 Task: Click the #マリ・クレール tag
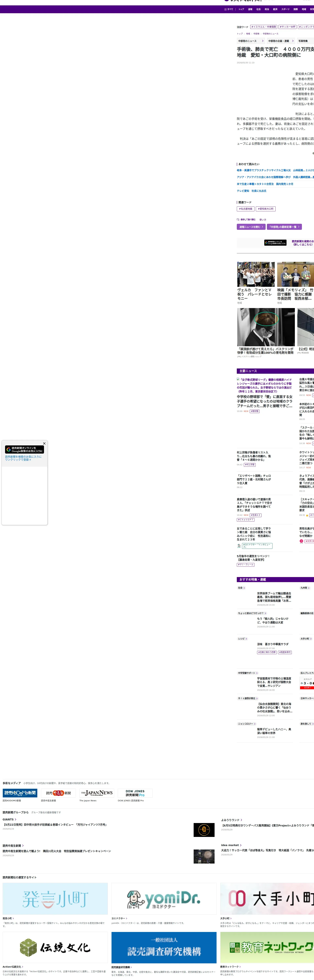pos(245,565)
